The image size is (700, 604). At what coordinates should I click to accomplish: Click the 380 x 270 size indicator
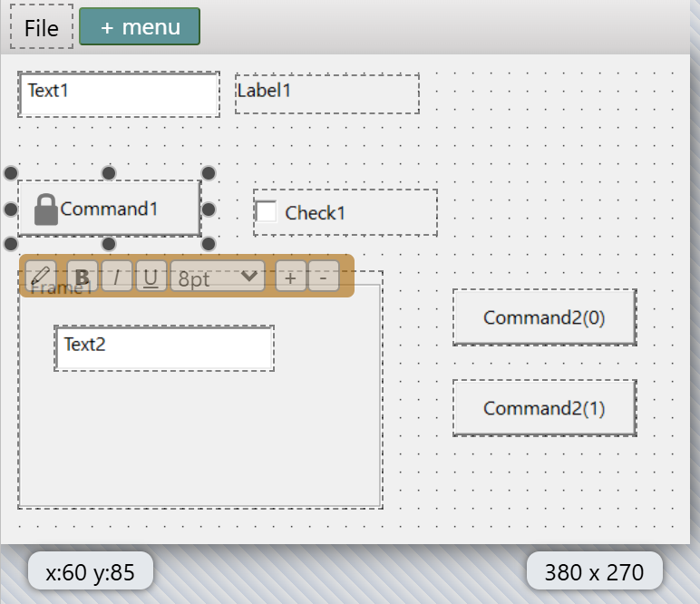coord(594,571)
